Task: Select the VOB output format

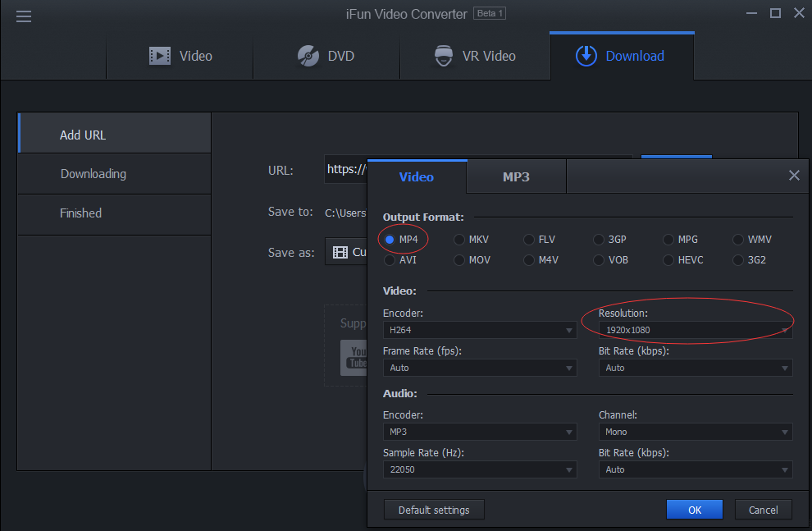Action: point(599,260)
